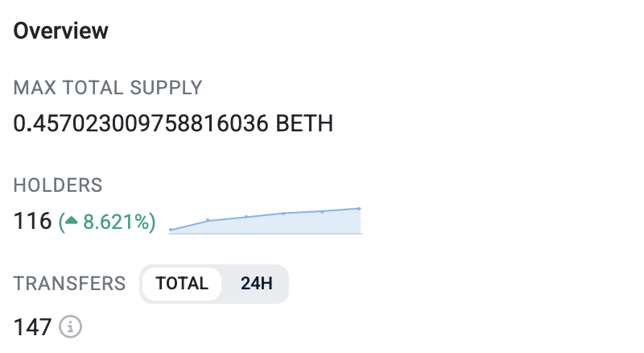
Task: Click the 8.621% holders change percentage
Action: click(x=119, y=222)
